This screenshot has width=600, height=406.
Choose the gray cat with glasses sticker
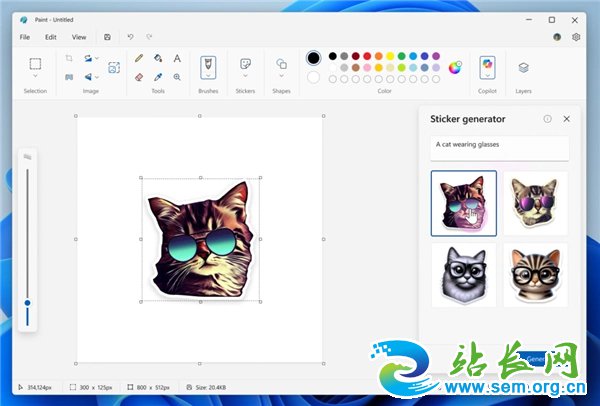pos(464,274)
